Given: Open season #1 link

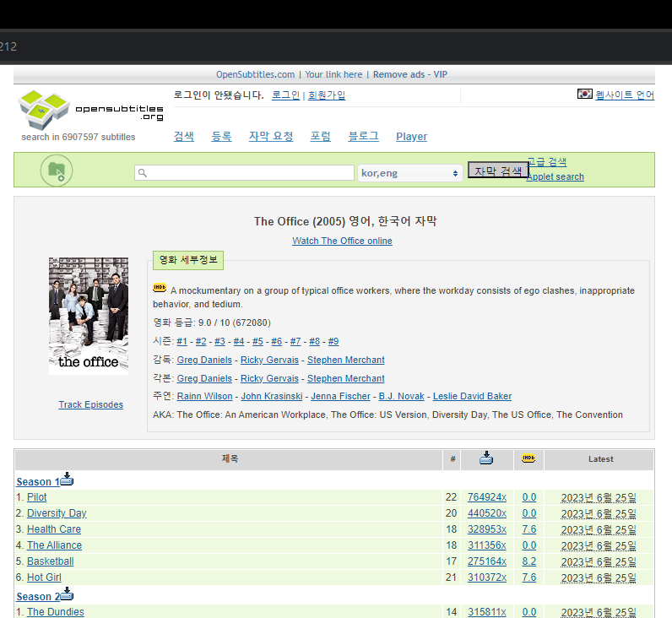Looking at the screenshot, I should tap(182, 342).
